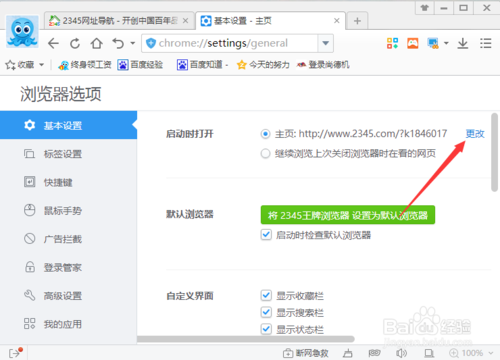Toggle 显示搜索栏 checkbox
This screenshot has height=360, width=500.
266,312
